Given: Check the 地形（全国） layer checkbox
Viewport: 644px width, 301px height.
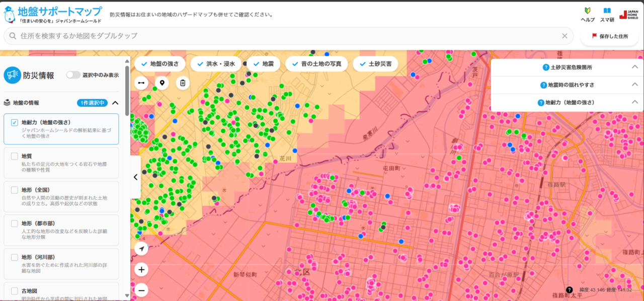Looking at the screenshot, I should coord(15,190).
